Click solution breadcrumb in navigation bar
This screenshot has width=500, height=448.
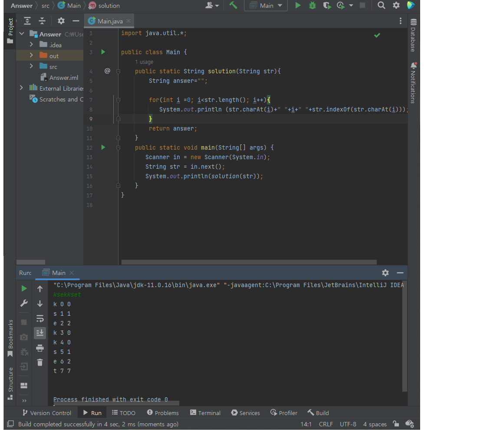click(x=104, y=5)
